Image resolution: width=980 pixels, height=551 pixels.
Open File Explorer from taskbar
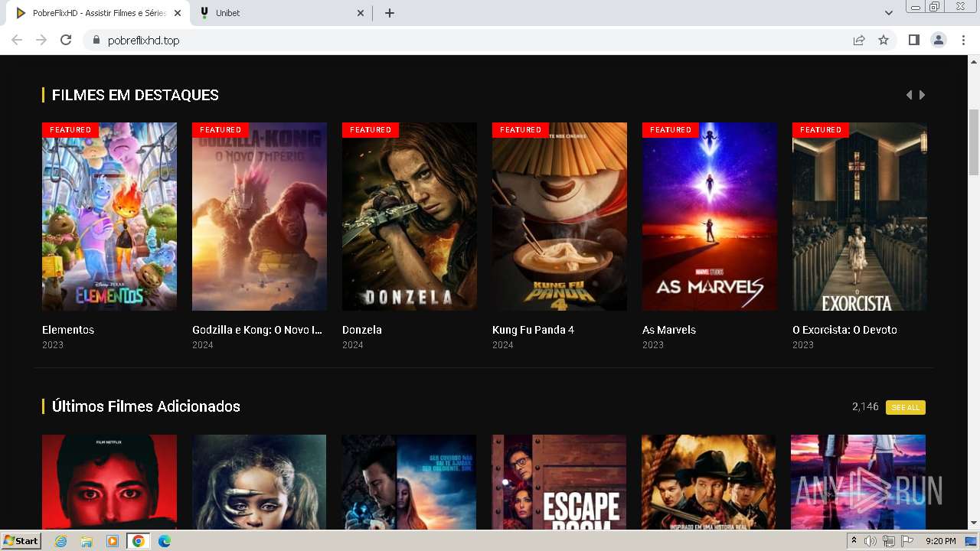tap(87, 541)
